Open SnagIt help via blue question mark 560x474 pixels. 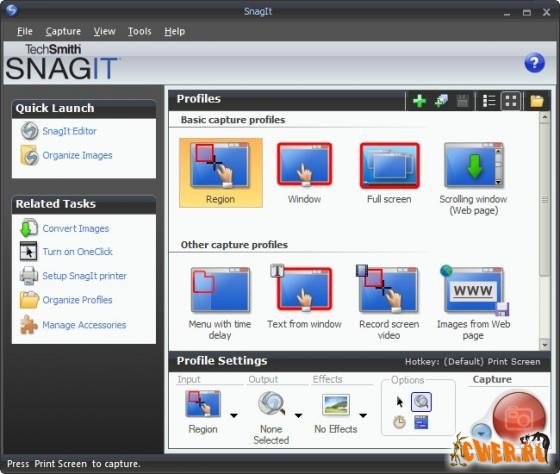point(534,63)
